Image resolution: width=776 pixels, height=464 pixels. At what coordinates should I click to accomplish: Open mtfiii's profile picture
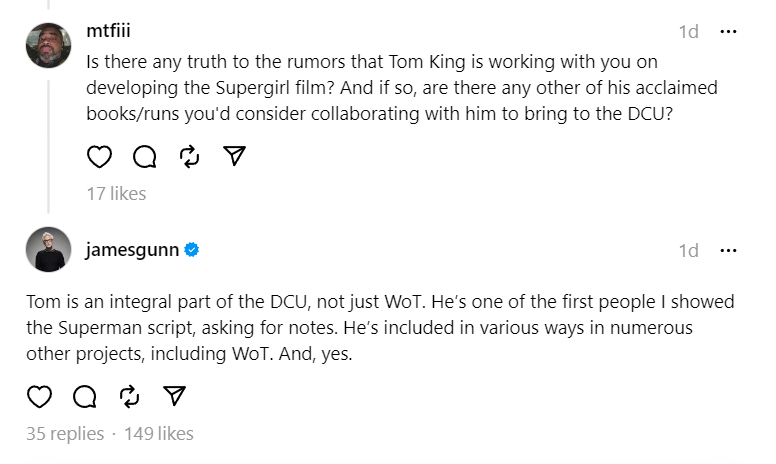click(x=48, y=45)
